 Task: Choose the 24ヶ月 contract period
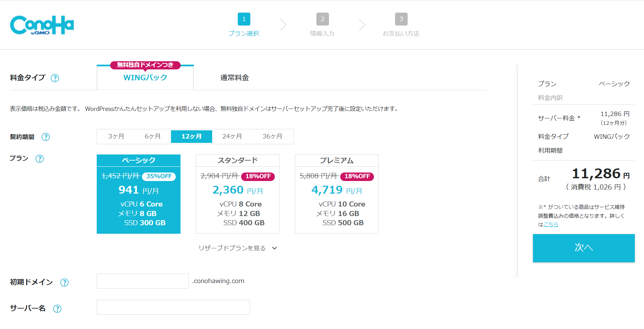click(x=232, y=136)
